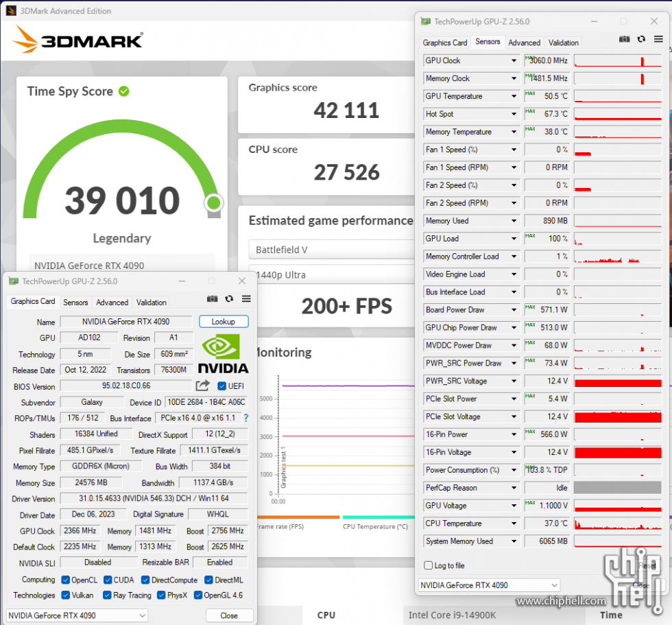Click the Graphics score value 42 111
Image resolution: width=672 pixels, height=625 pixels.
[x=346, y=110]
